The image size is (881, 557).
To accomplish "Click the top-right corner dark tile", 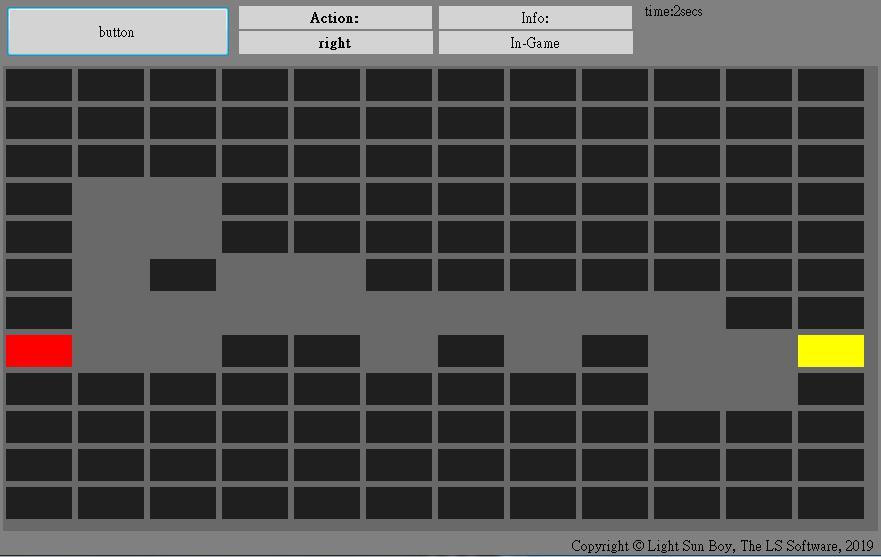I will [830, 85].
